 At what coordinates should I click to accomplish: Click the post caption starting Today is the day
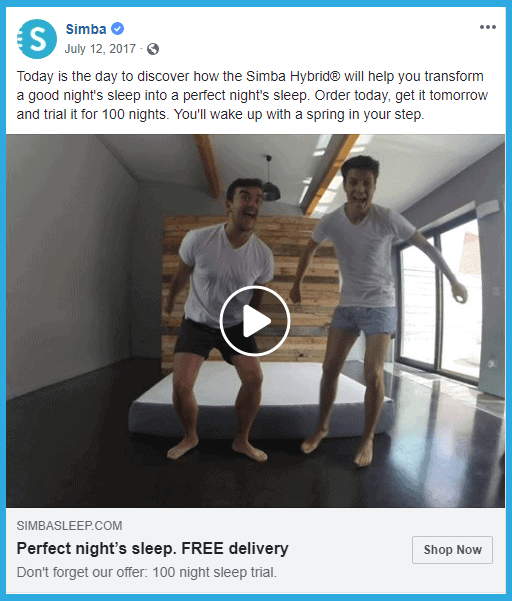tap(252, 95)
